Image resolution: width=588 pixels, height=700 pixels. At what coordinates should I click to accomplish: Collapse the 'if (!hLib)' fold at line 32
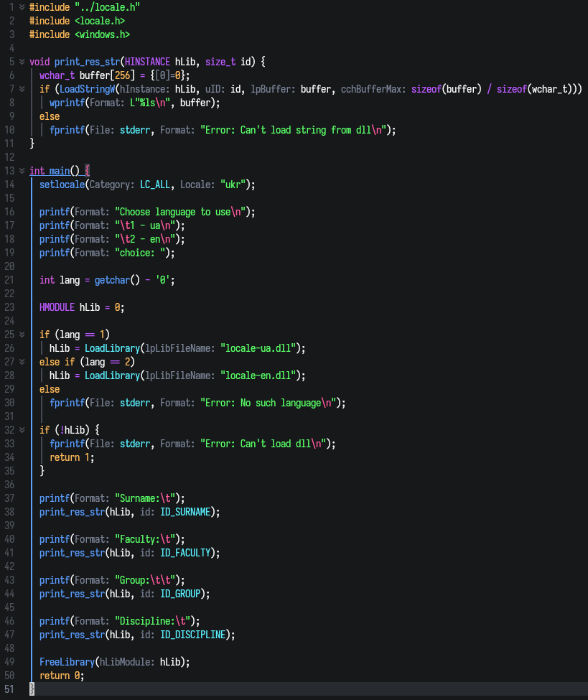click(22, 430)
